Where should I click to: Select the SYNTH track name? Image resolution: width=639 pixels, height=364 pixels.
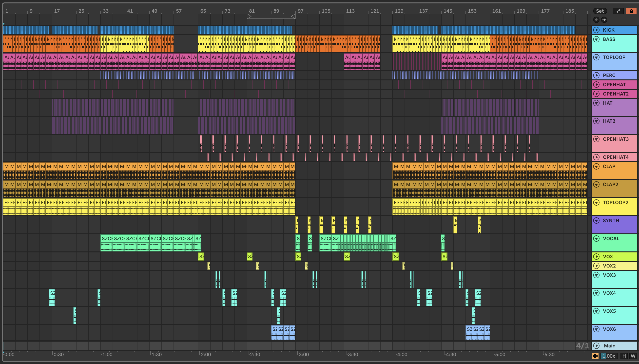611,220
